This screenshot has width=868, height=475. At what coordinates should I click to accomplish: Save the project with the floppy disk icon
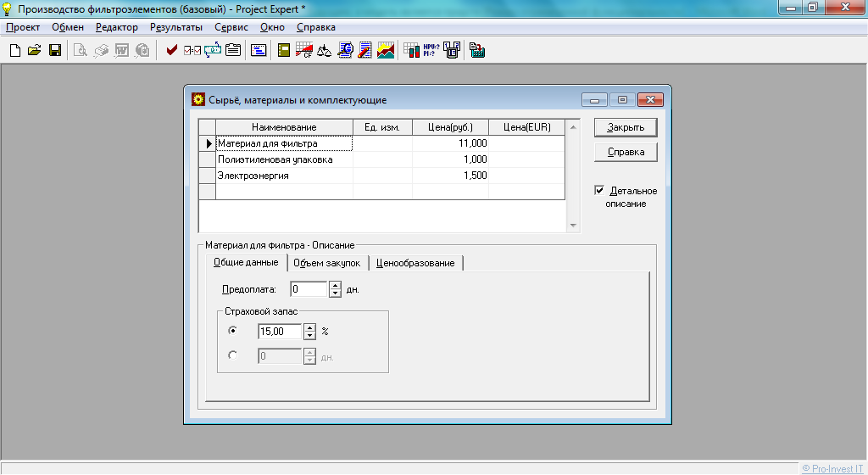click(x=55, y=50)
